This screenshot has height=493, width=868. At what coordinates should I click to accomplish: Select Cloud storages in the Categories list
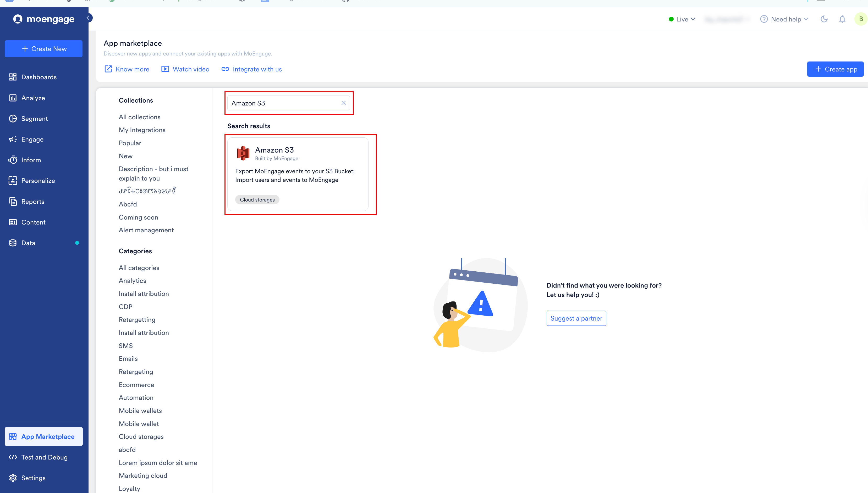point(141,437)
